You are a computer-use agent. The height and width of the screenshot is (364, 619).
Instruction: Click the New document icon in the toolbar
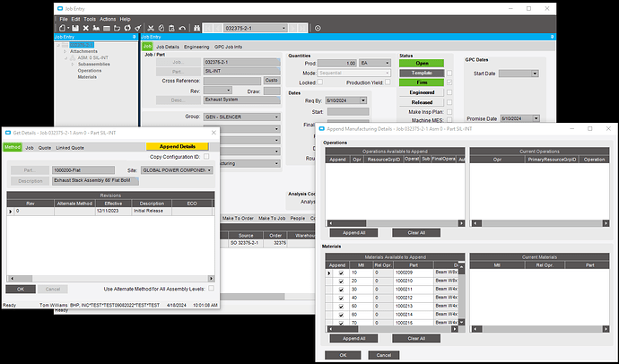click(63, 29)
